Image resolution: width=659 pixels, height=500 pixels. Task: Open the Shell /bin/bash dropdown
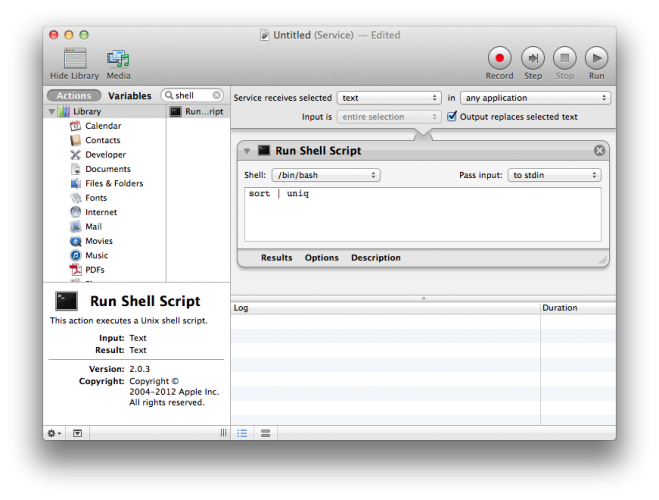[326, 175]
